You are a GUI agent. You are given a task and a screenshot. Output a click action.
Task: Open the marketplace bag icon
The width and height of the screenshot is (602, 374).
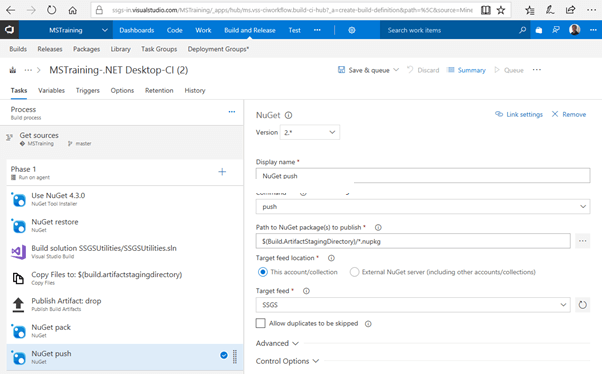point(539,30)
